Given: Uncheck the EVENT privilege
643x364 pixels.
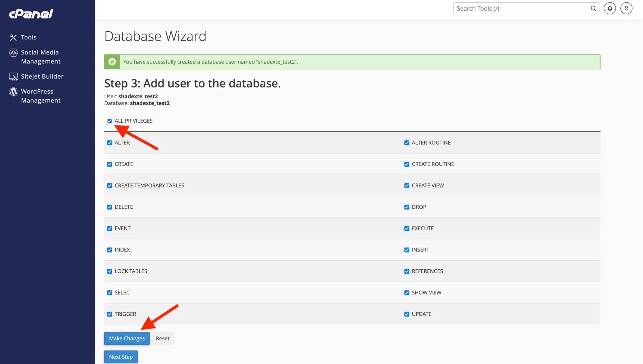Looking at the screenshot, I should pyautogui.click(x=110, y=228).
